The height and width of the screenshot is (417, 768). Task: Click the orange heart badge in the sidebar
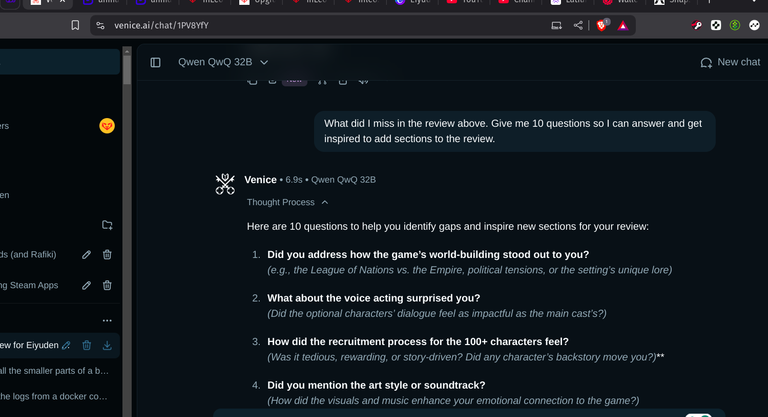107,126
